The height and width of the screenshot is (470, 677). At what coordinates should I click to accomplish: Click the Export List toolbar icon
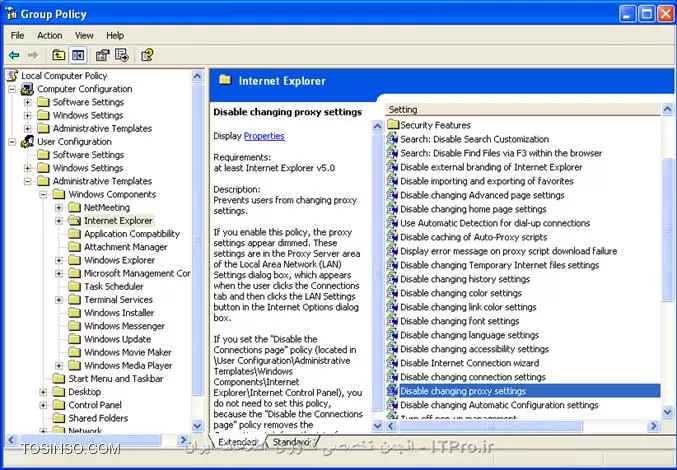122,55
